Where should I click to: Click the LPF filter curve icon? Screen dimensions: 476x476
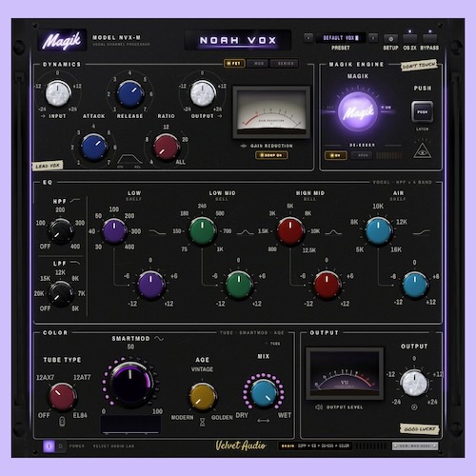point(75,263)
